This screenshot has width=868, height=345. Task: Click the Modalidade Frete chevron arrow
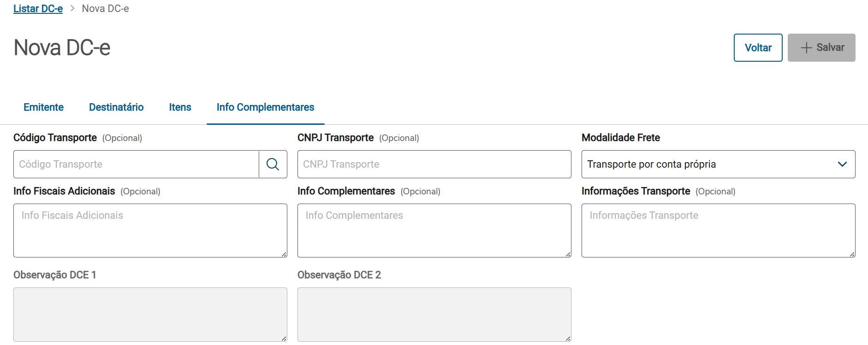[x=842, y=164]
